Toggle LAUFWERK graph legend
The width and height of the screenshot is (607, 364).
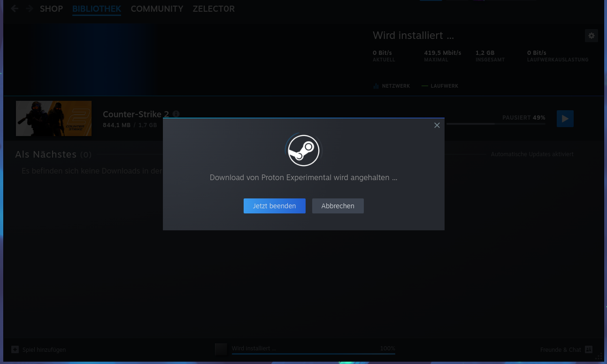(x=440, y=86)
